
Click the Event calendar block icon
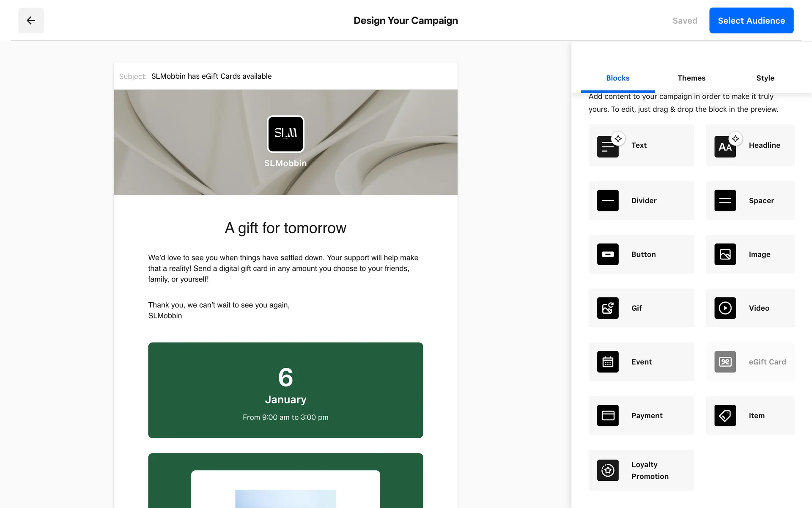coord(608,362)
